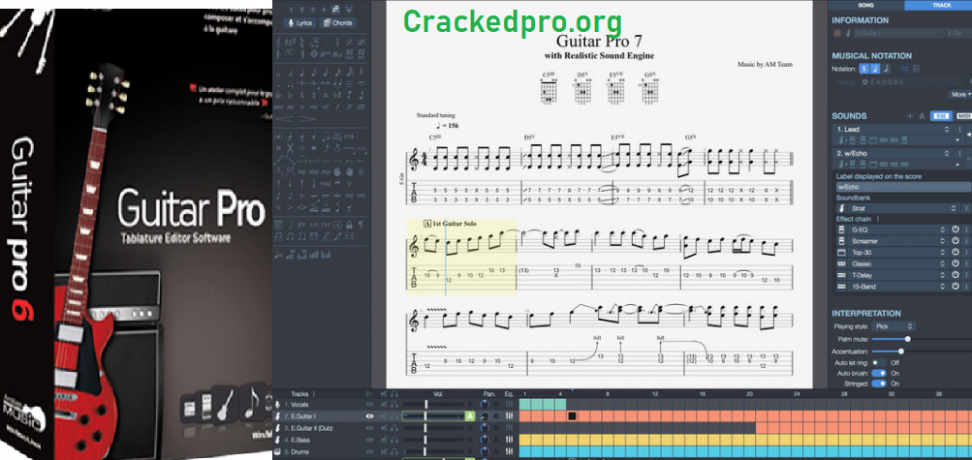Apply the ppp dynamic marking

click(x=279, y=106)
